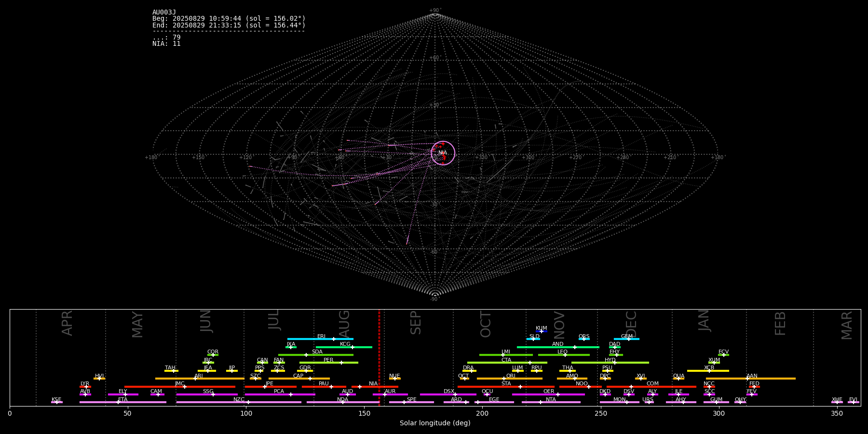Viewport: 868px width, 434px height.
Task: Click the LEO shower bar
Action: (x=564, y=355)
